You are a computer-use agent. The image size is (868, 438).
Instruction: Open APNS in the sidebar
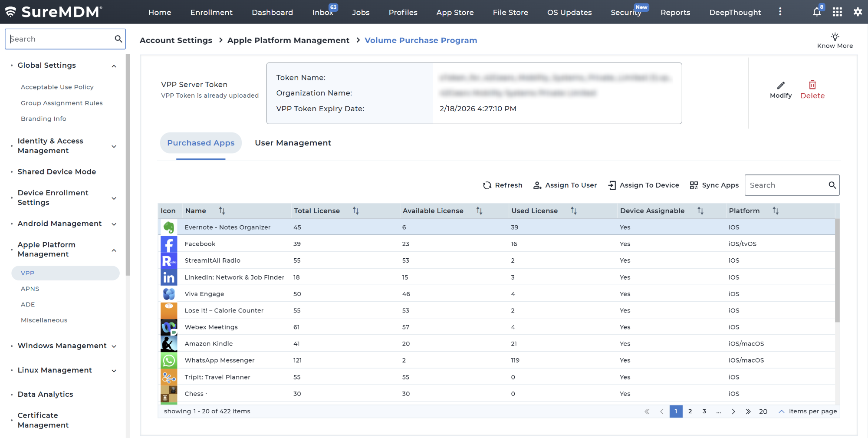tap(30, 289)
